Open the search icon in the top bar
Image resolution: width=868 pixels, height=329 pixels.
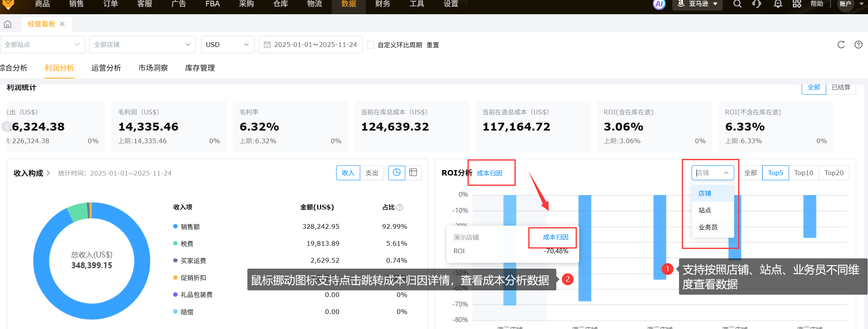tap(737, 4)
